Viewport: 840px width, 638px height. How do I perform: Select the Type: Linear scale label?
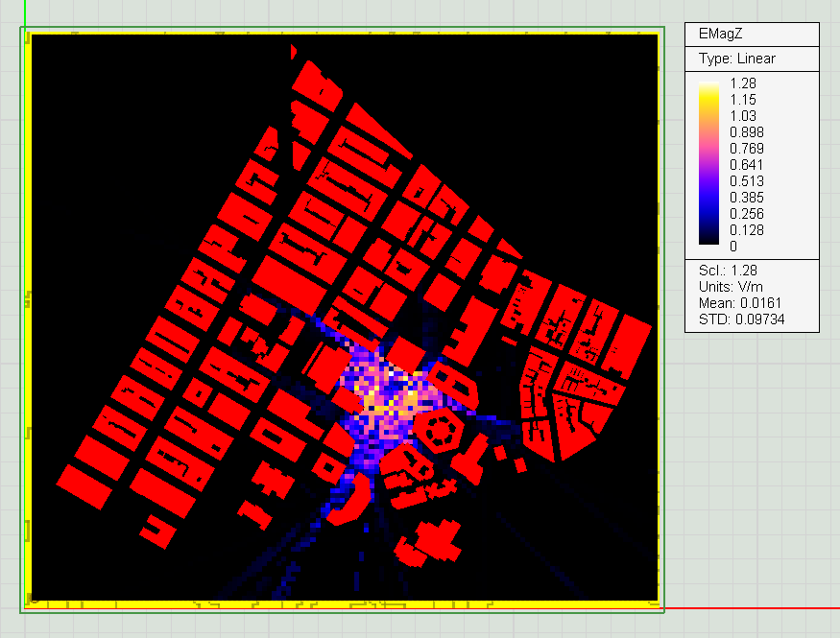click(736, 59)
